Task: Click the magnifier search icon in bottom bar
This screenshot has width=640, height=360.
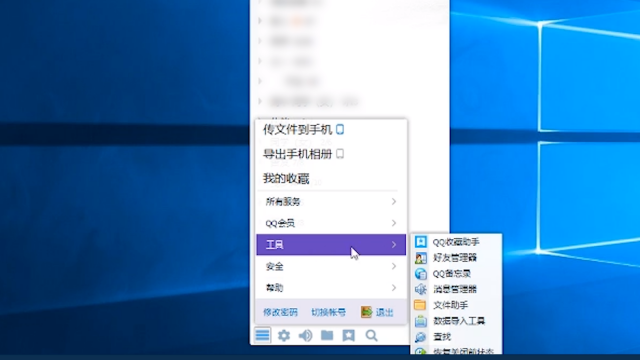Action: (371, 336)
